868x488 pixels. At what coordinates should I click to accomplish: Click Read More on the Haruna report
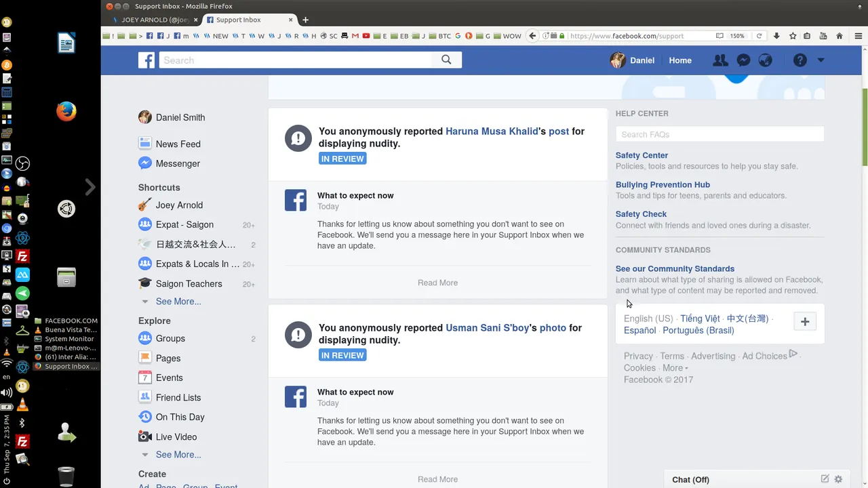click(437, 283)
